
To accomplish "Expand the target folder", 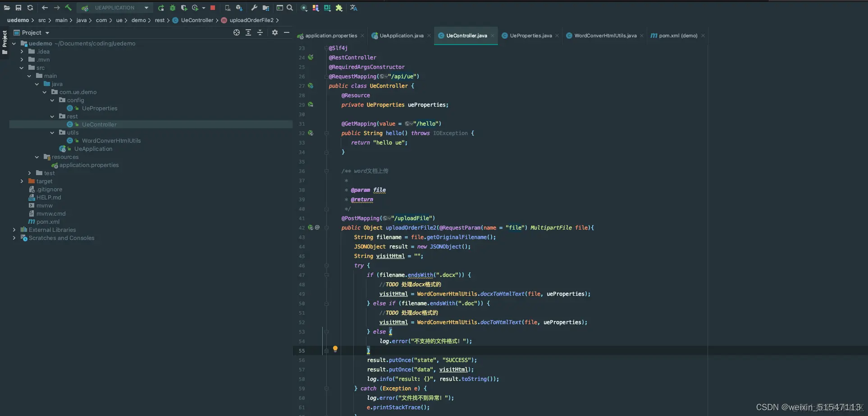I will (x=22, y=181).
